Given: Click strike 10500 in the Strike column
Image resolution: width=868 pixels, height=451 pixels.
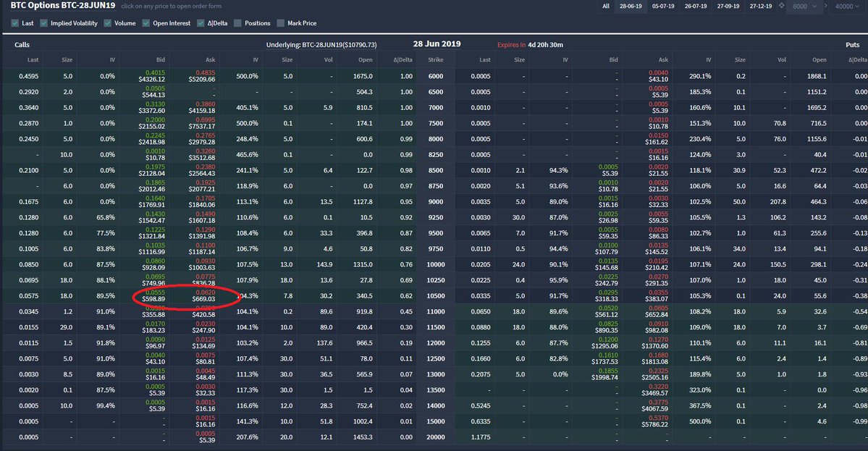Looking at the screenshot, I should 436,296.
